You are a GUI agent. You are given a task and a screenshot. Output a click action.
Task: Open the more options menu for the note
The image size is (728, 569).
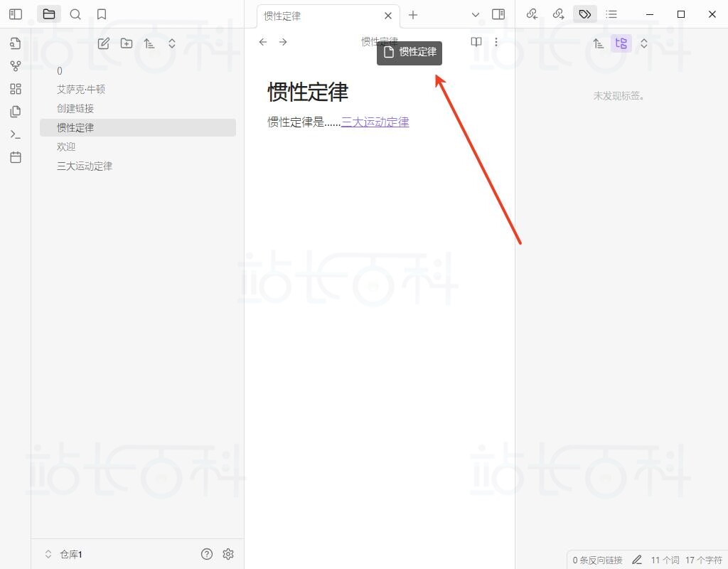496,42
